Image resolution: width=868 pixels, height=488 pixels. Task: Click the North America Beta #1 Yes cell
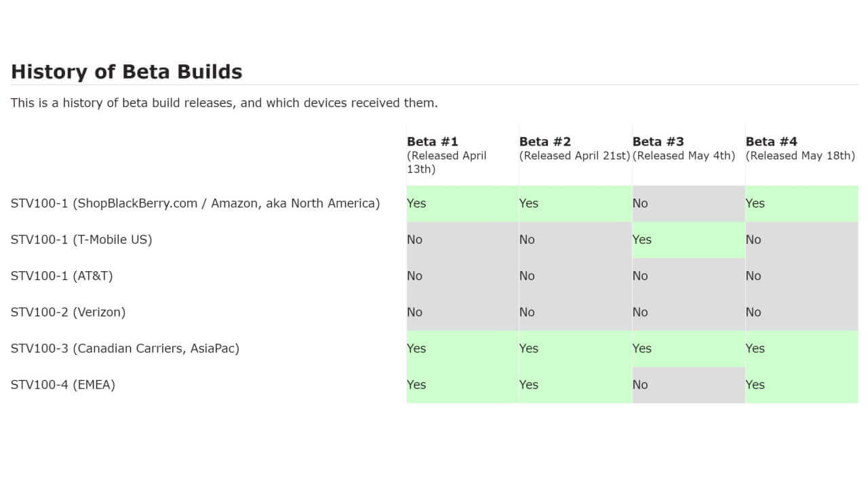[462, 203]
